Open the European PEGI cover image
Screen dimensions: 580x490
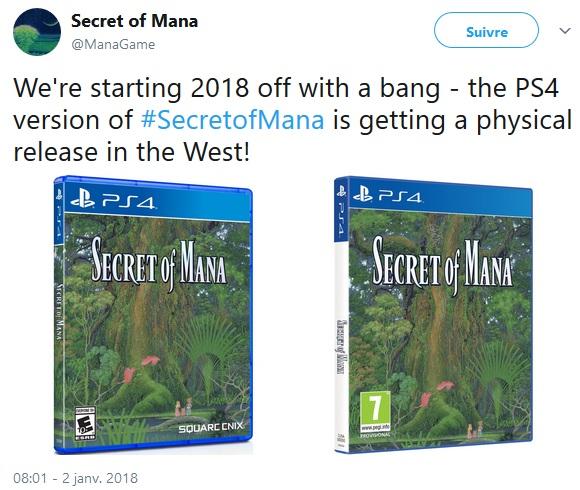[x=433, y=315]
